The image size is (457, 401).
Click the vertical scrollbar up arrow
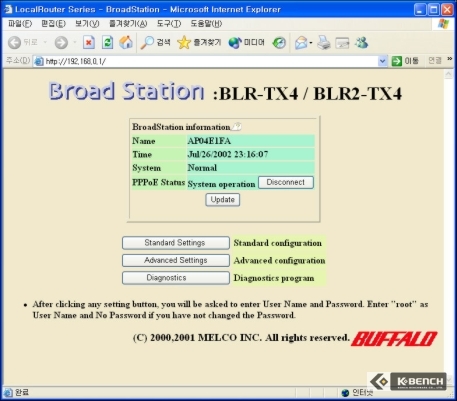(x=448, y=74)
